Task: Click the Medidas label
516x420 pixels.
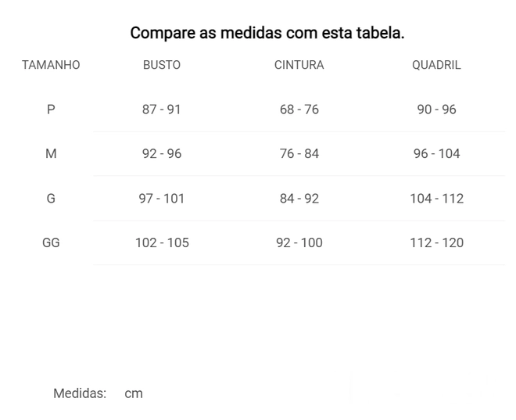Action: coord(80,393)
